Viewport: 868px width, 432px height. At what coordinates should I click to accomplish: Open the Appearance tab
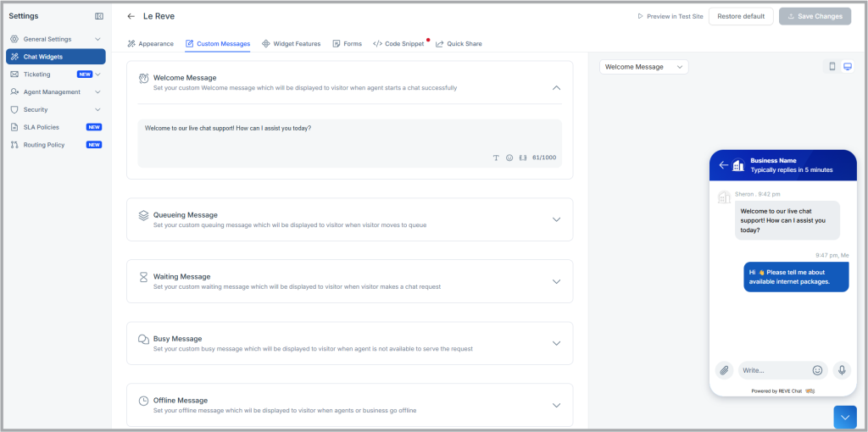150,44
